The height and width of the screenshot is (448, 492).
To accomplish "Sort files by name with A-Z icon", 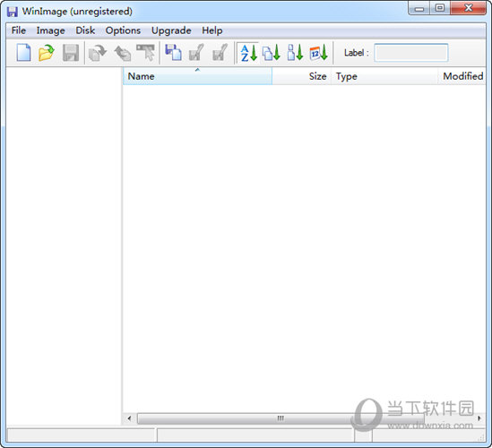I will (248, 53).
